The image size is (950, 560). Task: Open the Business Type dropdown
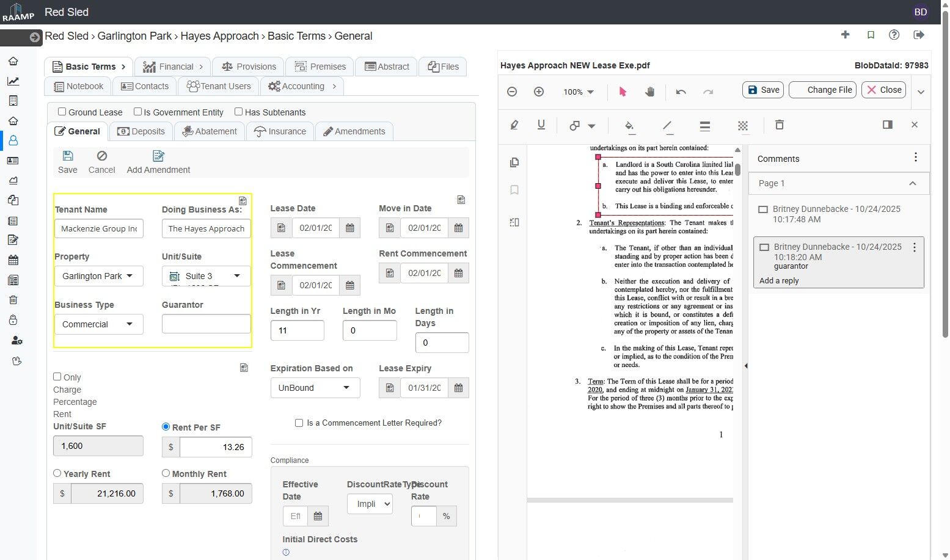click(98, 324)
